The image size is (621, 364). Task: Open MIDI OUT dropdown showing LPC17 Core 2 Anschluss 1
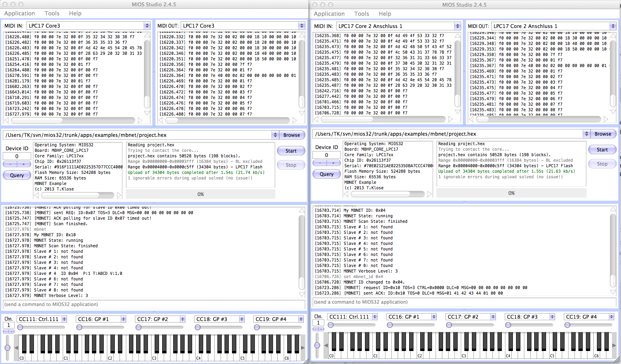pyautogui.click(x=554, y=26)
